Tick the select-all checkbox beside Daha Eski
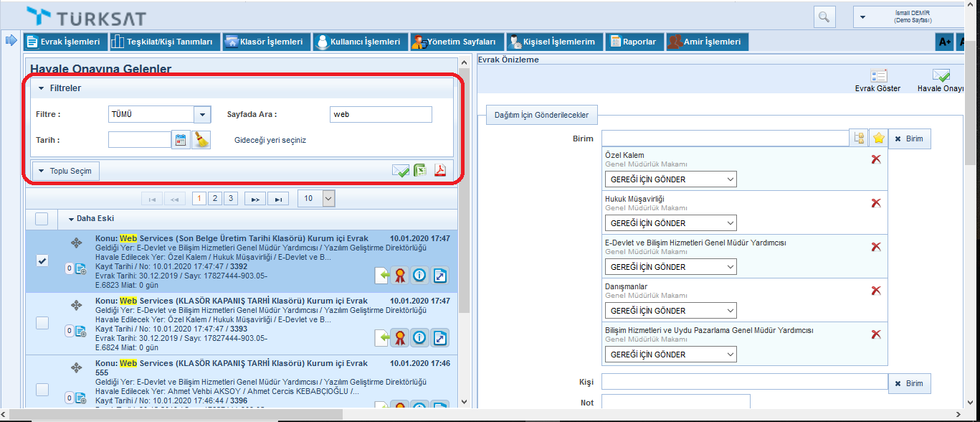The width and height of the screenshot is (980, 422). tap(42, 219)
